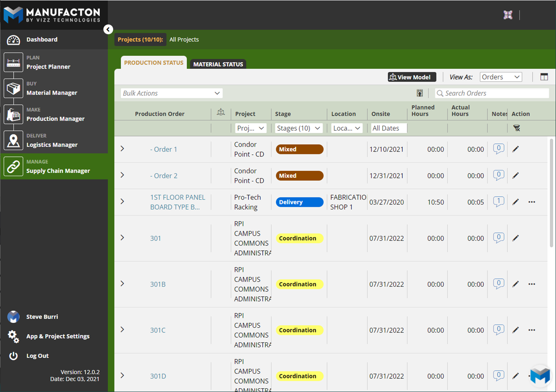Switch to the Material Status tab

[218, 64]
